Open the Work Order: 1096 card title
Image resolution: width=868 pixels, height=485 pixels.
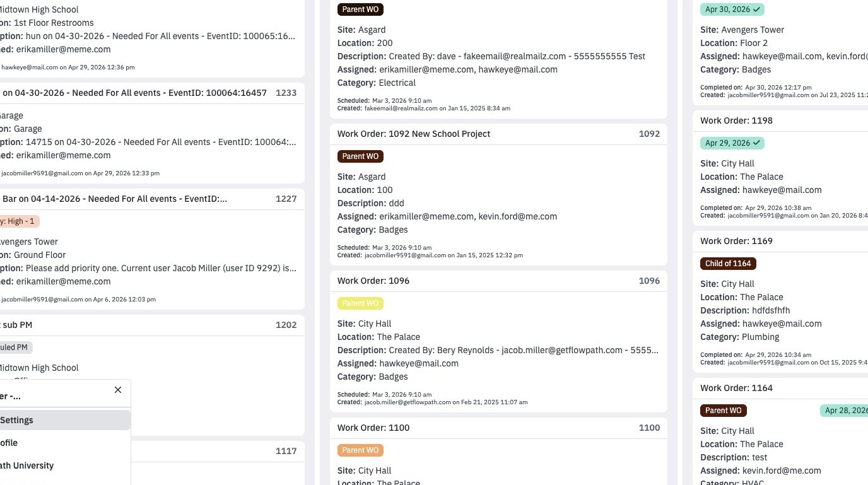coord(373,281)
